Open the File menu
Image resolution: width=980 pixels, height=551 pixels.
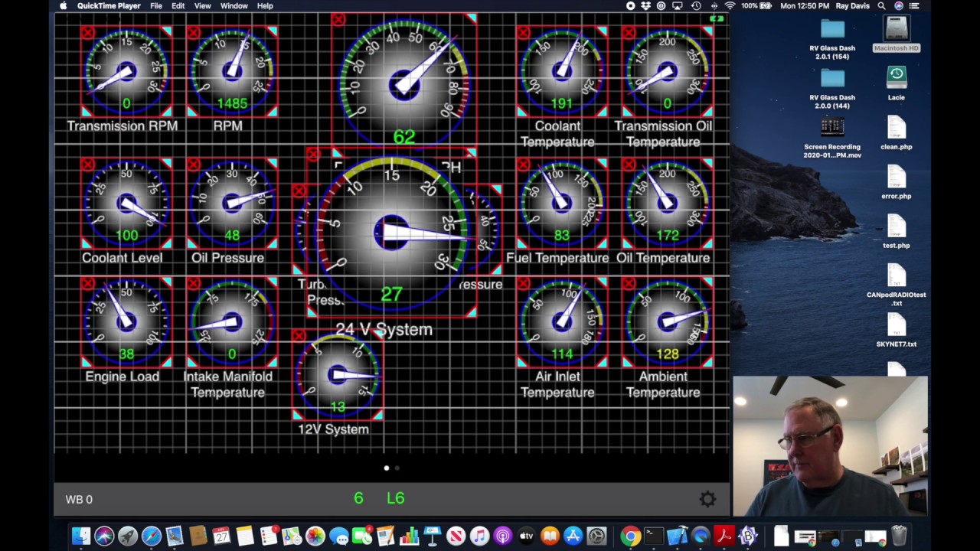[156, 5]
